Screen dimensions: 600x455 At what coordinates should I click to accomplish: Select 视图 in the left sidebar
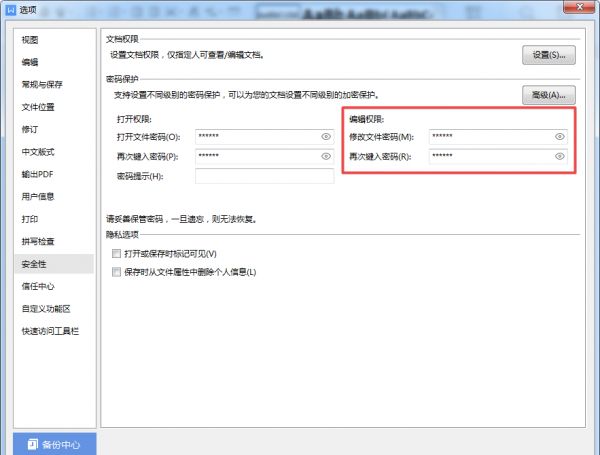(x=30, y=40)
